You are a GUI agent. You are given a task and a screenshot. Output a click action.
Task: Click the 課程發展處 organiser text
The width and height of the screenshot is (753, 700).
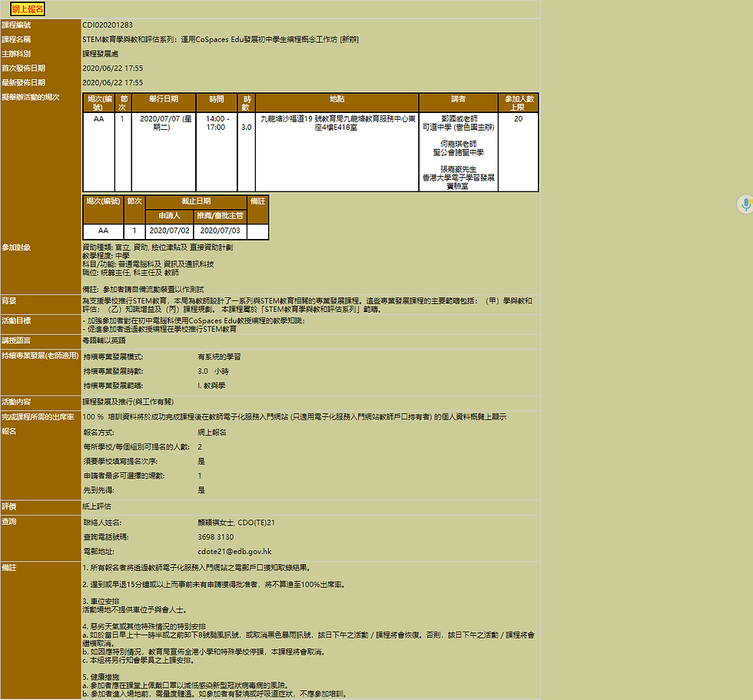101,54
